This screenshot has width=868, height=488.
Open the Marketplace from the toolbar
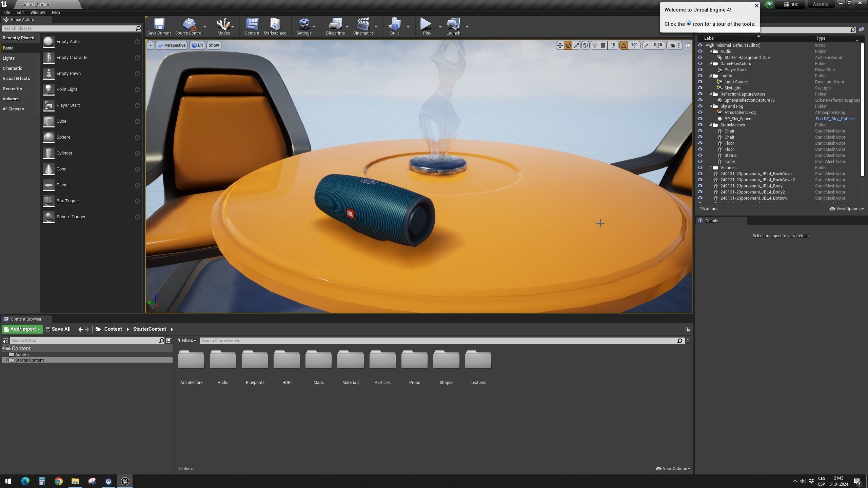(x=275, y=26)
